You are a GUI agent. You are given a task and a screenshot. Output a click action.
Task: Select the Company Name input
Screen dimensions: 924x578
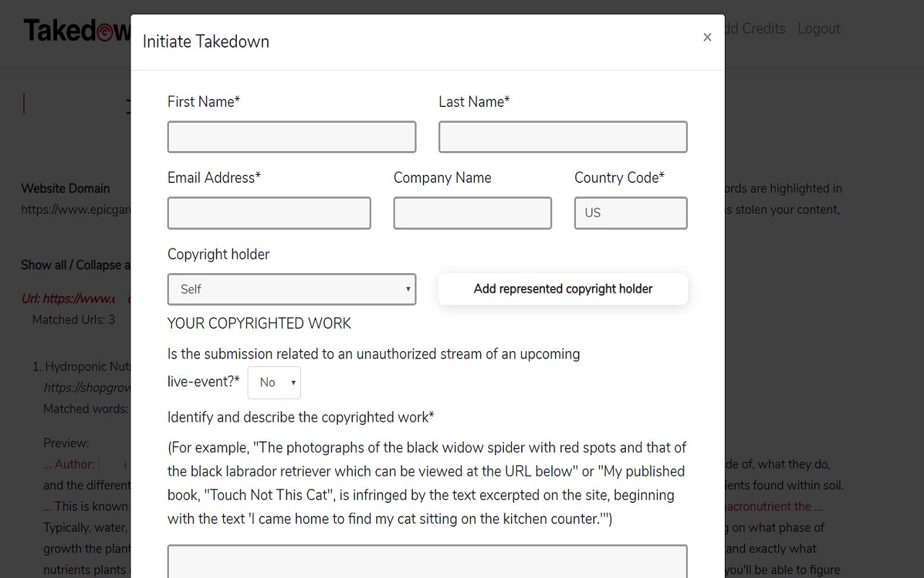tap(473, 213)
